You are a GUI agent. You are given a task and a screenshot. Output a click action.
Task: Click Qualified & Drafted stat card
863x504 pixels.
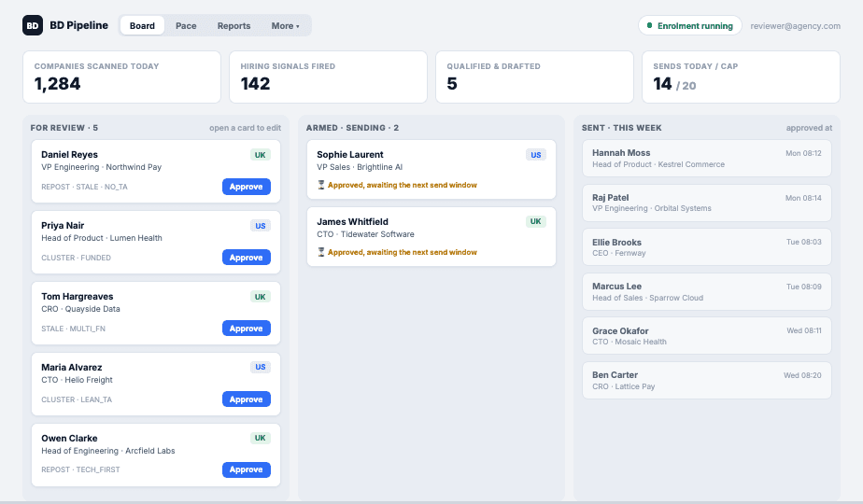534,77
